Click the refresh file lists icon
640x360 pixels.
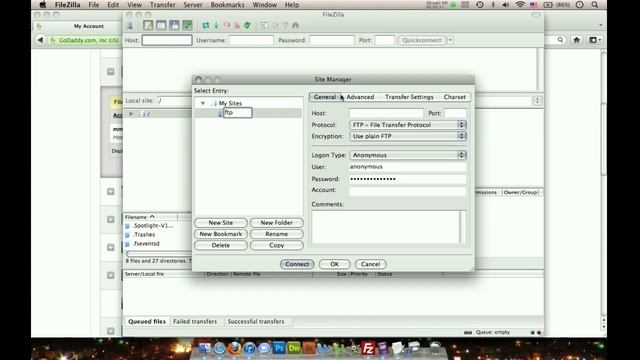point(206,25)
